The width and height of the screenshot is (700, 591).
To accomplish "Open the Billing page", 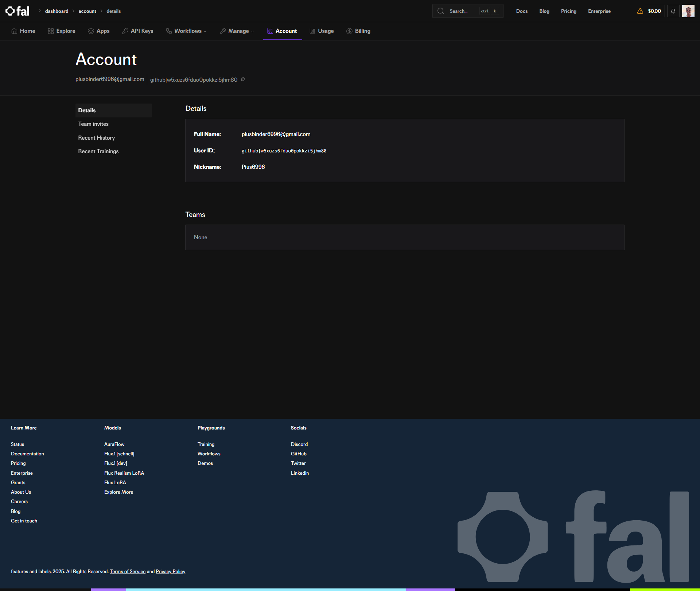I will (x=358, y=31).
